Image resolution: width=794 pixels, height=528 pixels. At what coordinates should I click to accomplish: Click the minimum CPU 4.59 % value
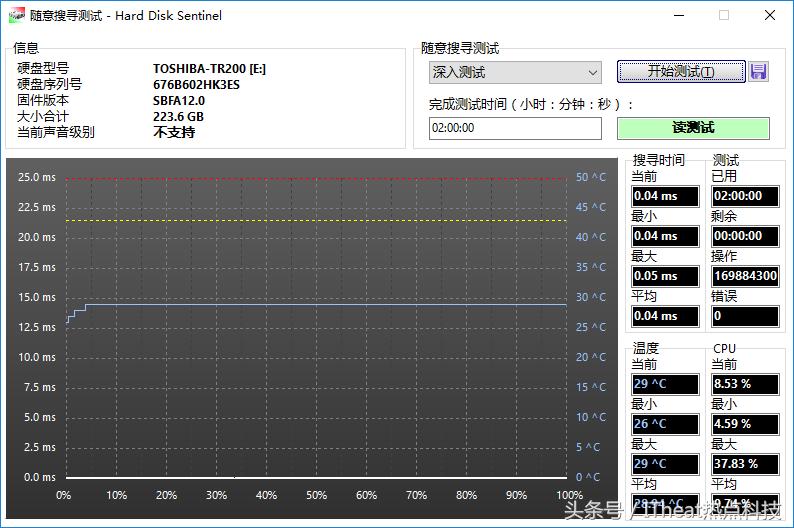point(745,424)
